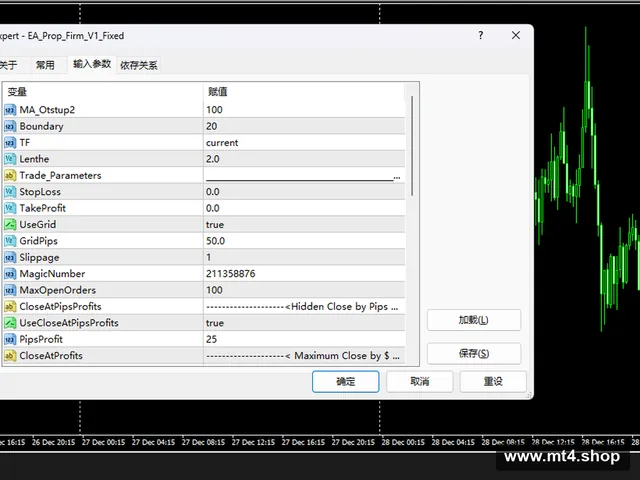The height and width of the screenshot is (480, 640).
Task: Click the double-type icon beside Lenthe
Action: 10,159
